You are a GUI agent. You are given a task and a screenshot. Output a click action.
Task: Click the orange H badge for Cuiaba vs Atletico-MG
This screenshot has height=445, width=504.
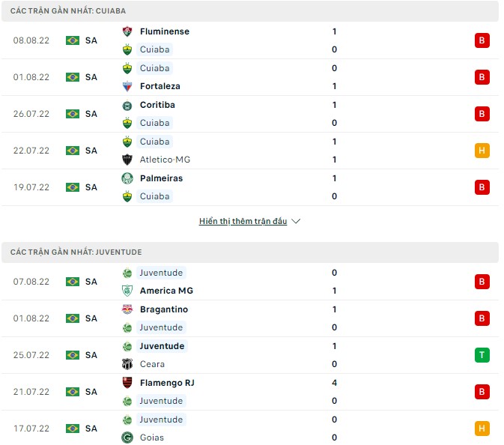482,151
